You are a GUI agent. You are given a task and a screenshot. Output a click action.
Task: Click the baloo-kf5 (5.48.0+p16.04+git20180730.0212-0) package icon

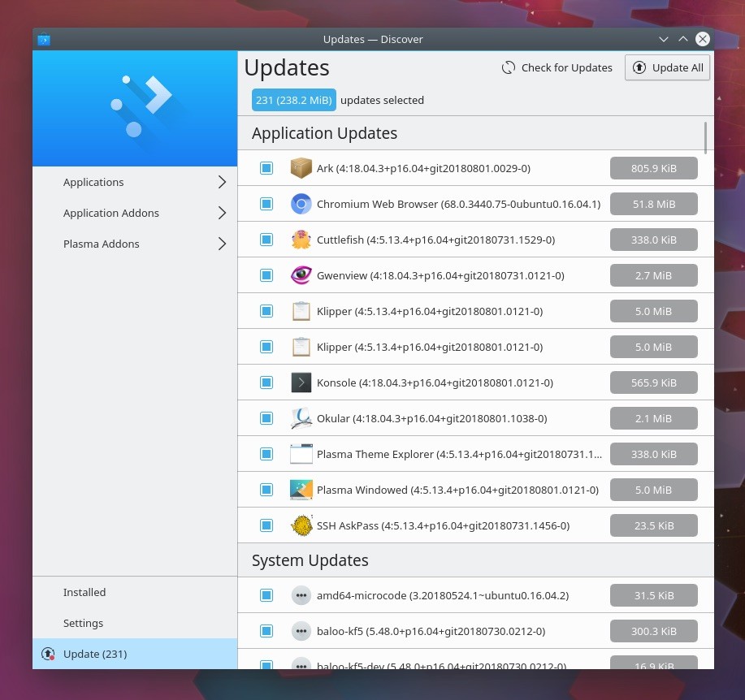click(x=301, y=631)
